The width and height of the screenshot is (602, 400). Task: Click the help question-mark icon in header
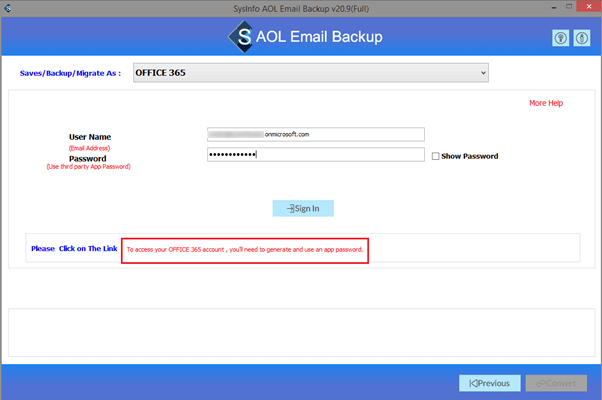click(x=561, y=38)
